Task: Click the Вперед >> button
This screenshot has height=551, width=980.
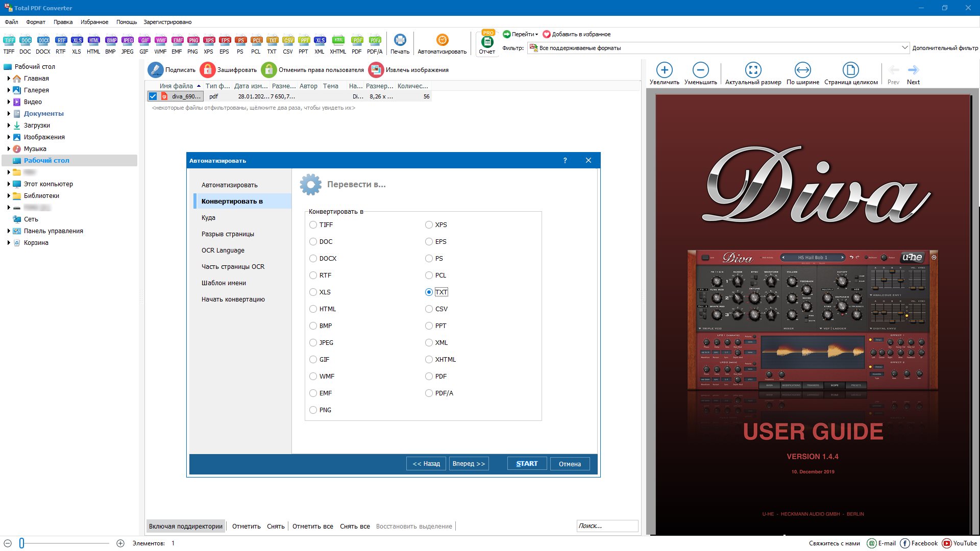Action: [x=469, y=464]
